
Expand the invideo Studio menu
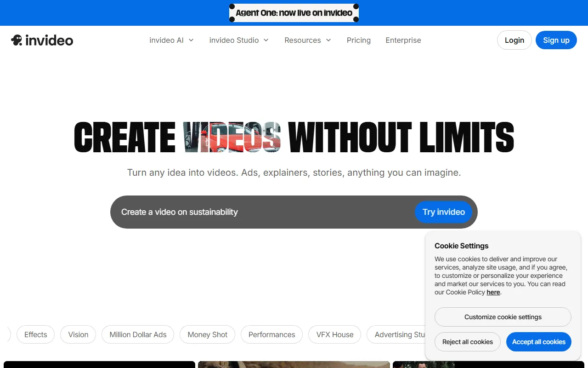[x=239, y=40]
